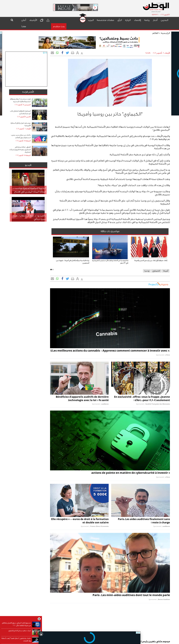The height and width of the screenshot is (644, 179).
Task: Open the إقتصاد menu item
Action: (137, 20)
